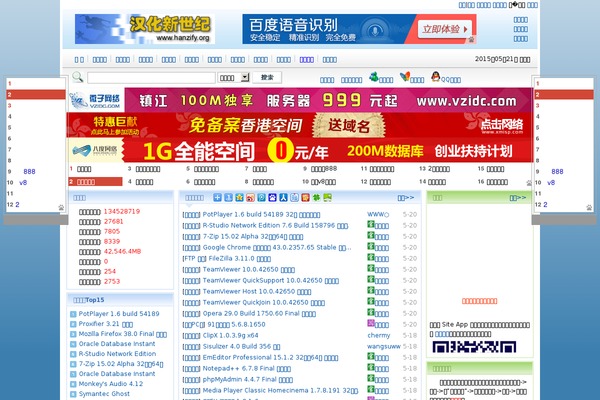Click the green picture share icon after the clover

(328, 198)
